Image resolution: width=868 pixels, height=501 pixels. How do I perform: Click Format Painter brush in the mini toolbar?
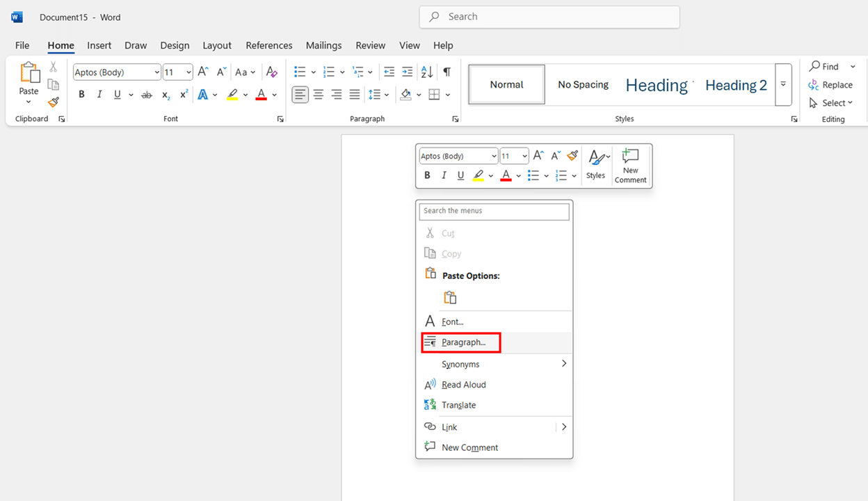click(572, 156)
